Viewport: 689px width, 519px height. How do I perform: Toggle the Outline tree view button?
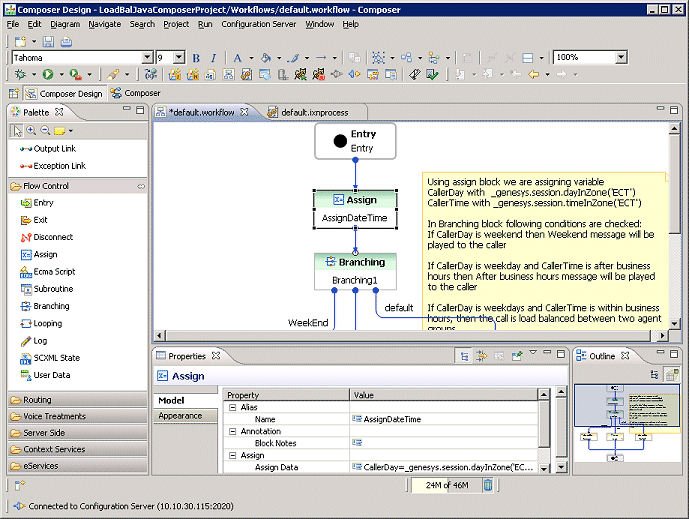655,374
